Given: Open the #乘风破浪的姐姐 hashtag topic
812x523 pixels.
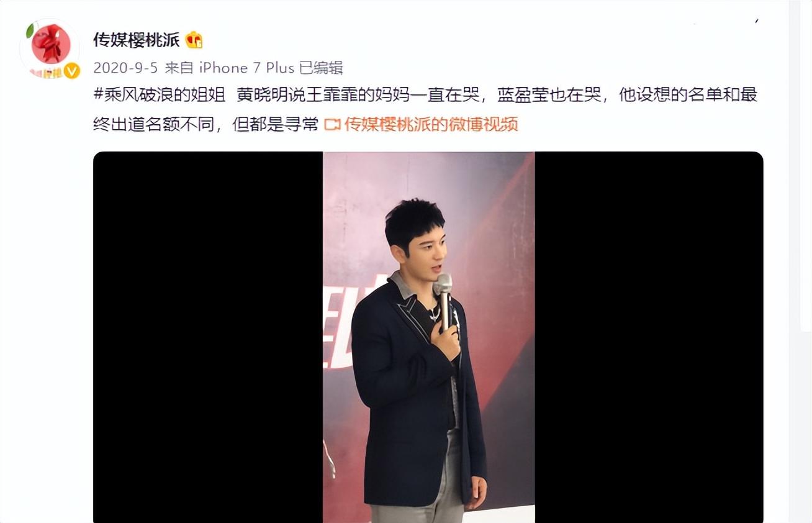Looking at the screenshot, I should tap(159, 96).
